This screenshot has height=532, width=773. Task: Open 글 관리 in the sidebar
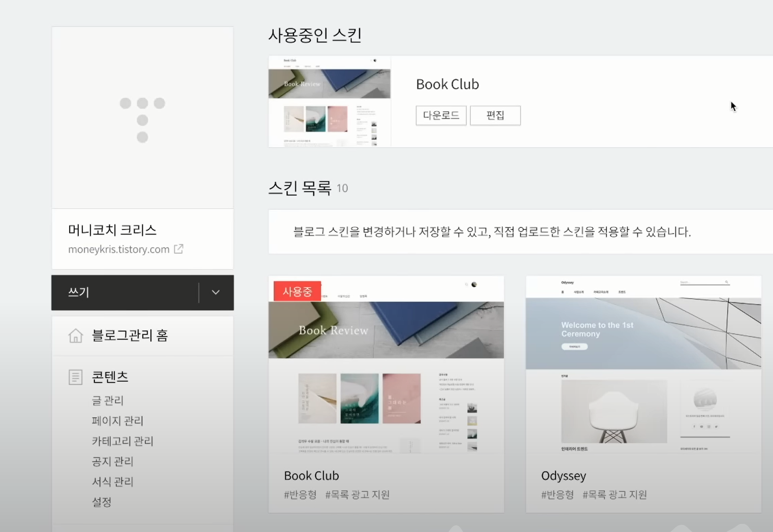tap(107, 401)
